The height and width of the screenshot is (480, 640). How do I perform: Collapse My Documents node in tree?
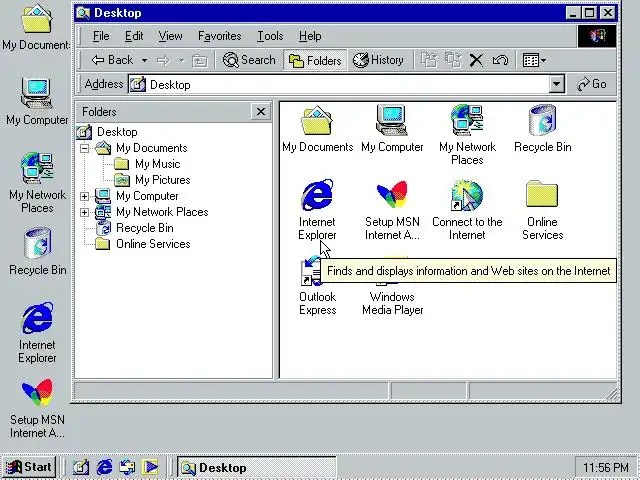click(x=84, y=148)
